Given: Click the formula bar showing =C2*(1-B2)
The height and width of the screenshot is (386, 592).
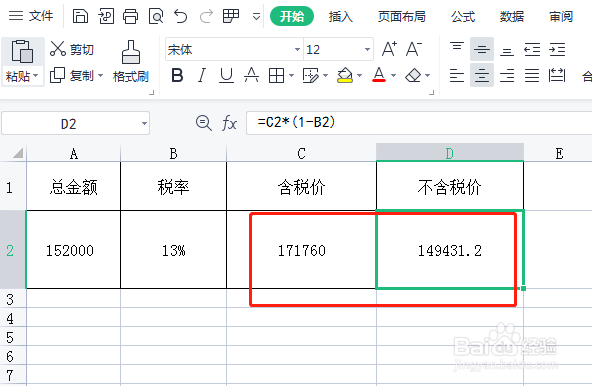Looking at the screenshot, I should [x=419, y=123].
